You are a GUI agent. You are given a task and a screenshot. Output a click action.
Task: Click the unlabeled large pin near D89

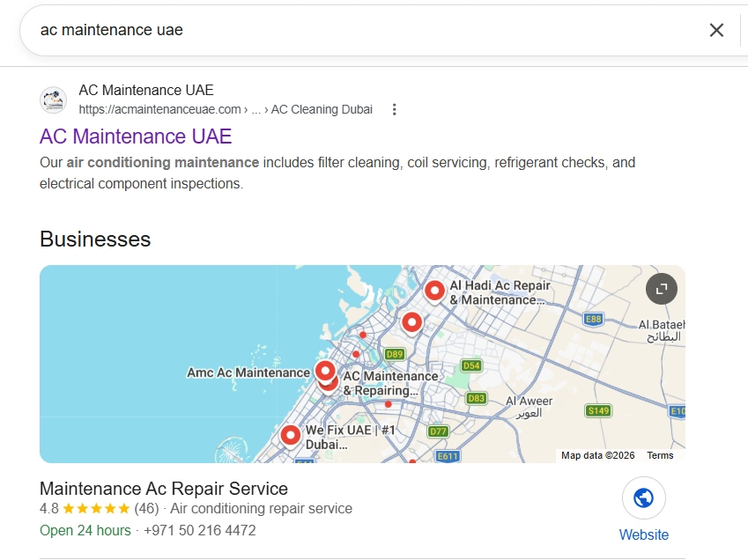click(411, 323)
